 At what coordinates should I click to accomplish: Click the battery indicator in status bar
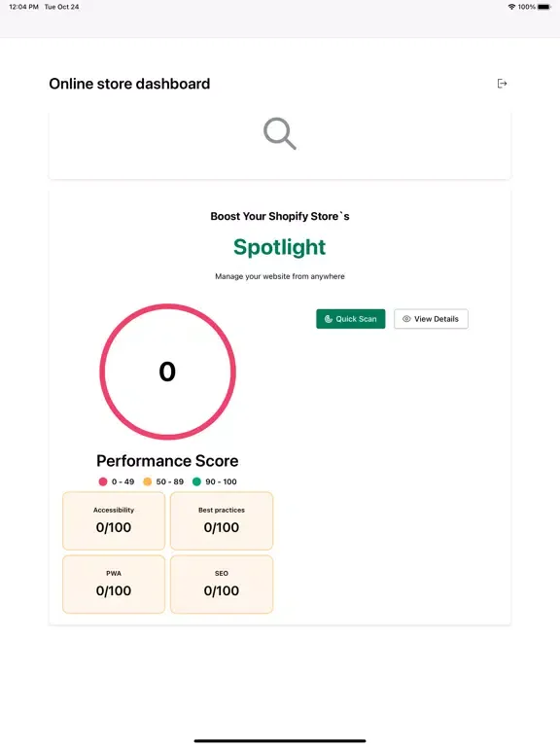(x=544, y=7)
